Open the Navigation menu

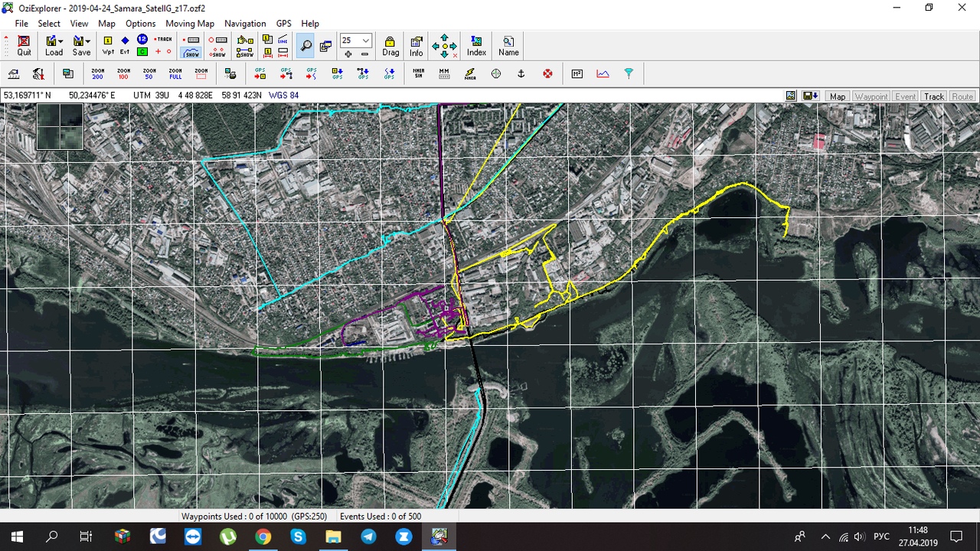coord(245,24)
